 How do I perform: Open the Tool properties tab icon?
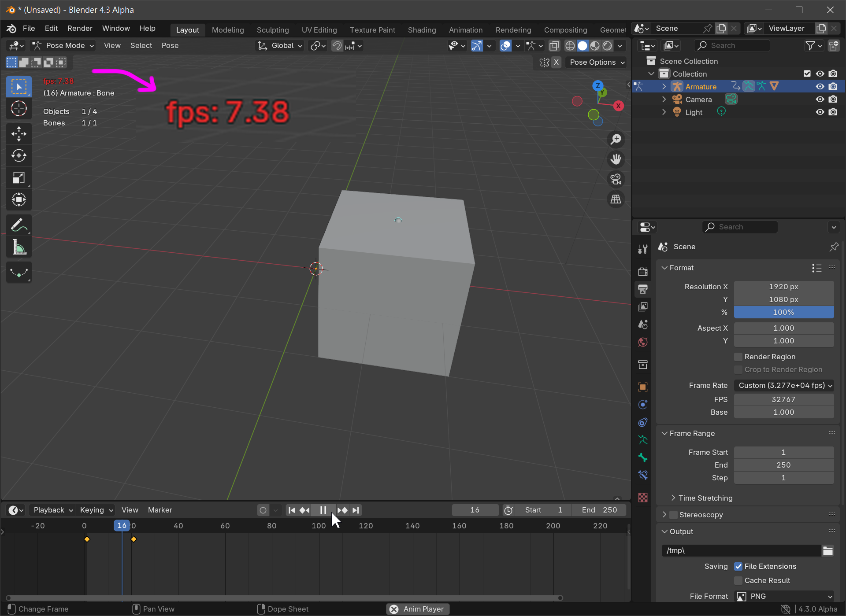coord(643,249)
